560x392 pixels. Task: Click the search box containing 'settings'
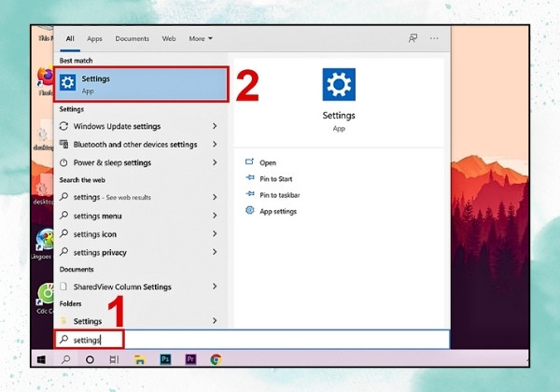(x=252, y=340)
